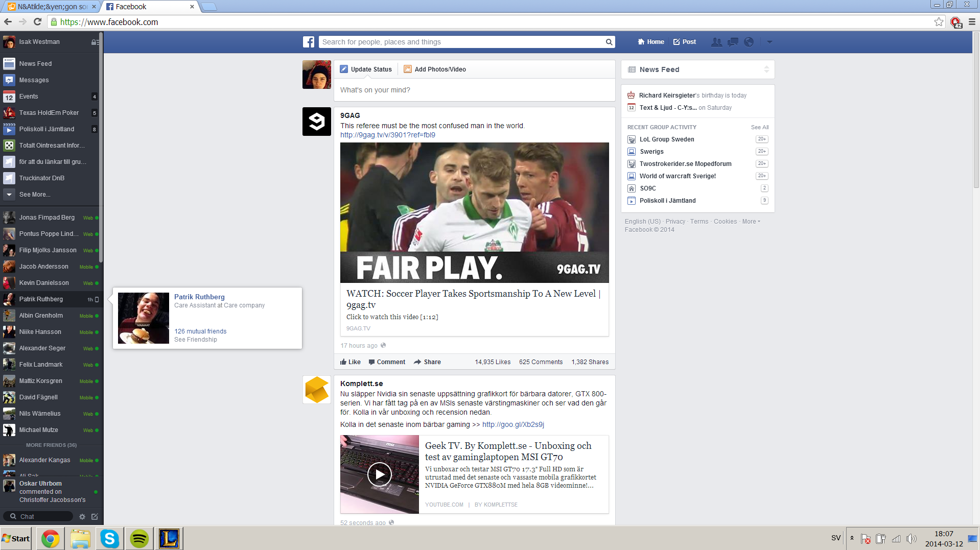The image size is (980, 550).
Task: Click 126 mutual friends link
Action: tap(200, 331)
